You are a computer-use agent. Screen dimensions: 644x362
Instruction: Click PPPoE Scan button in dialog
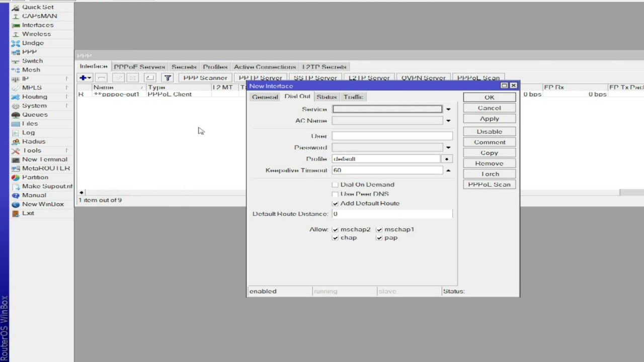point(490,185)
